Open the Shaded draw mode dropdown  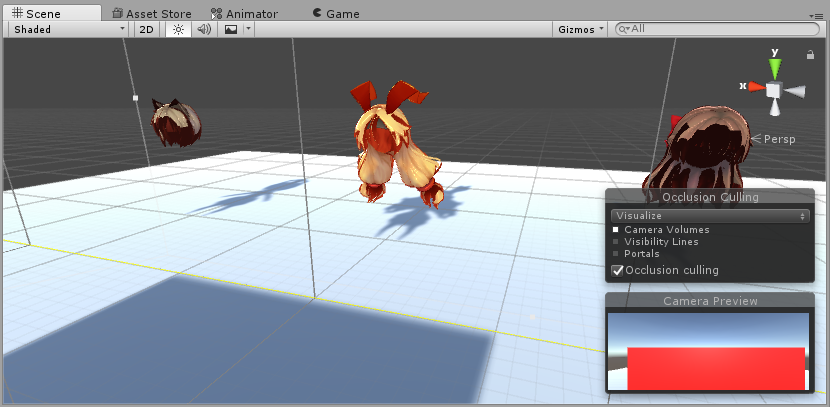click(69, 30)
